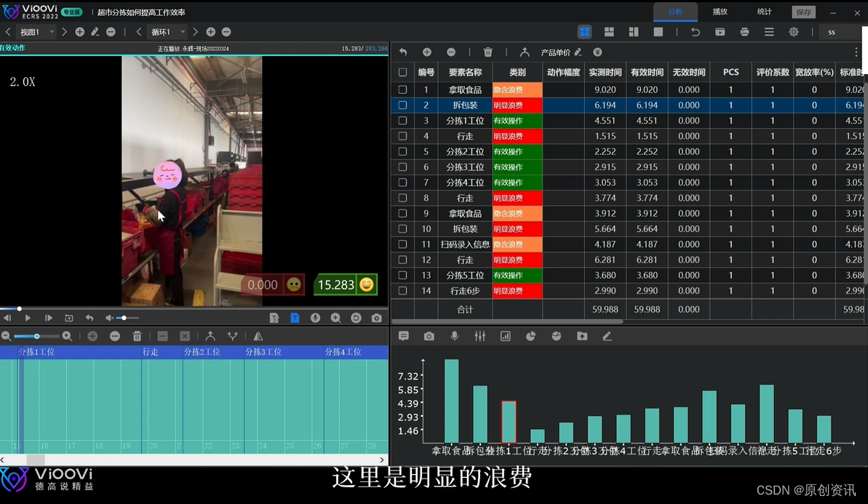
Task: Remove current cycle with minus icon
Action: tap(226, 32)
